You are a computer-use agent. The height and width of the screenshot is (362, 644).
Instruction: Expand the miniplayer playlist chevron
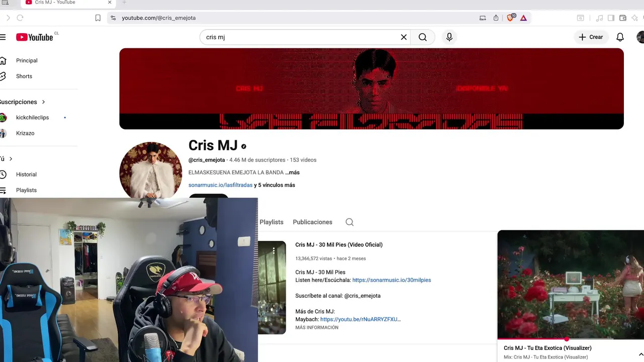640,354
